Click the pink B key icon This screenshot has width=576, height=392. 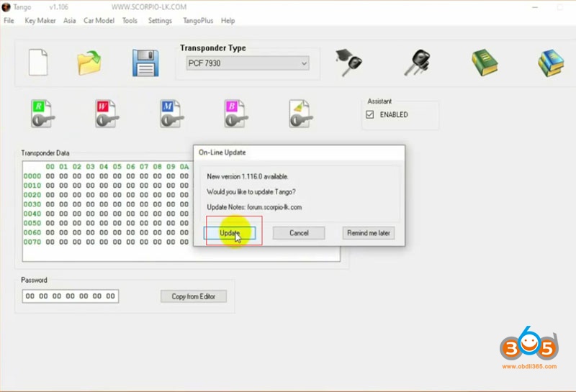coord(236,114)
